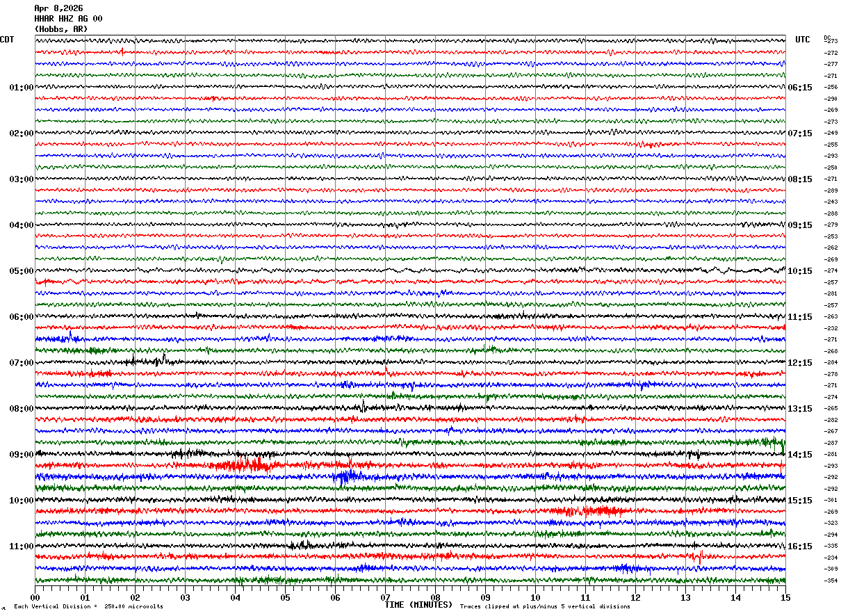841x616 pixels.
Task: Click the DC offset value '-256'
Action: (x=831, y=88)
